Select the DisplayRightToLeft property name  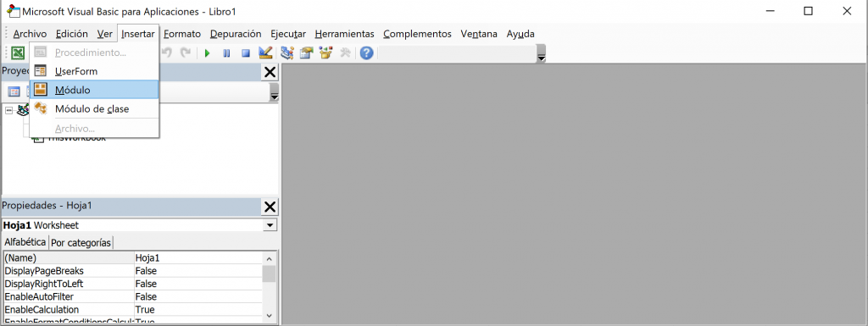tap(69, 284)
